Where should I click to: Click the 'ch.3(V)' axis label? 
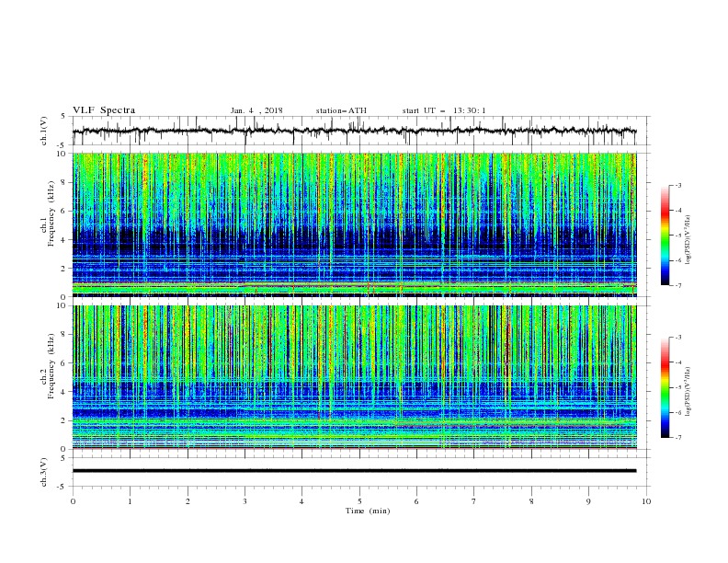tap(44, 472)
